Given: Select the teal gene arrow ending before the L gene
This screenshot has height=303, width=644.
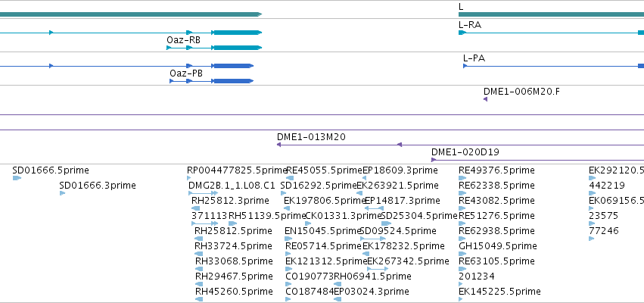Looking at the screenshot, I should 131,14.
